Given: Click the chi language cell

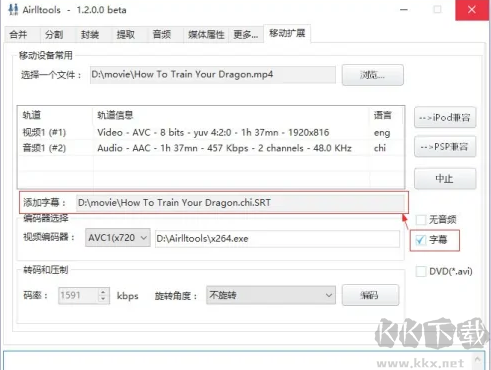Looking at the screenshot, I should (x=380, y=148).
